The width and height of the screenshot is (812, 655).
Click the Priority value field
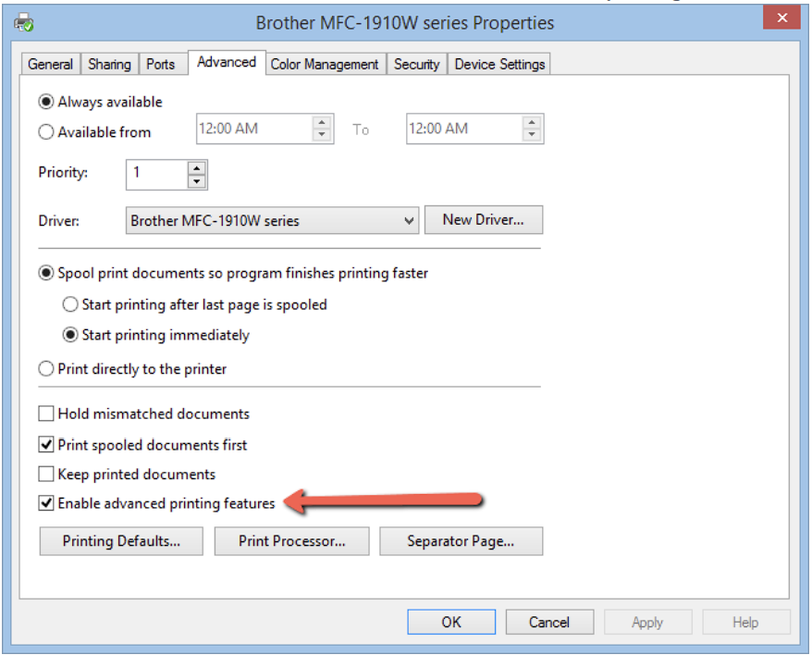(157, 175)
